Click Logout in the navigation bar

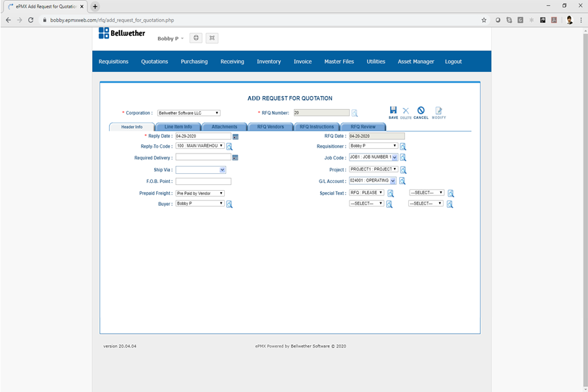click(453, 61)
